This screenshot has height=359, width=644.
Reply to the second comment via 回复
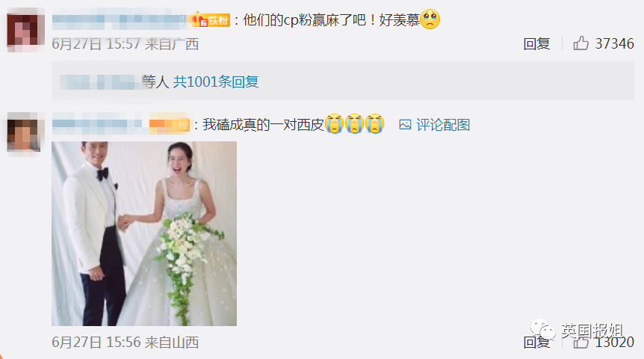pyautogui.click(x=536, y=342)
